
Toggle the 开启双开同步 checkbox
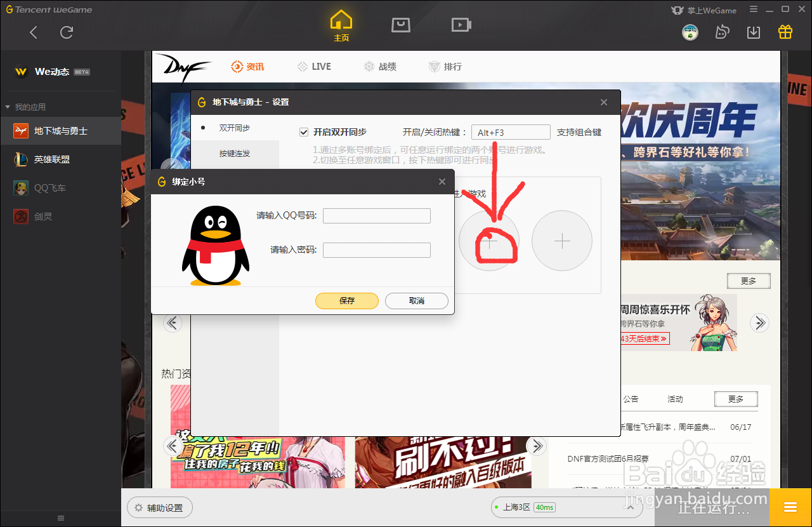(304, 132)
